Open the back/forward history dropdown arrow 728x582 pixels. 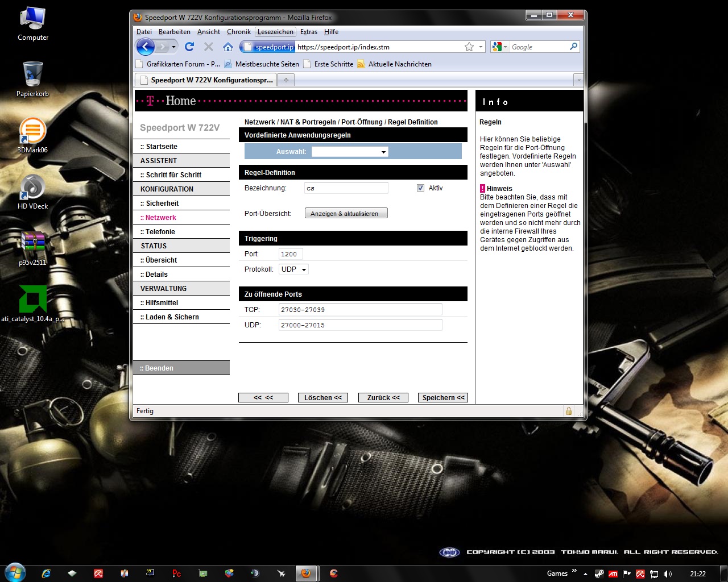point(174,47)
